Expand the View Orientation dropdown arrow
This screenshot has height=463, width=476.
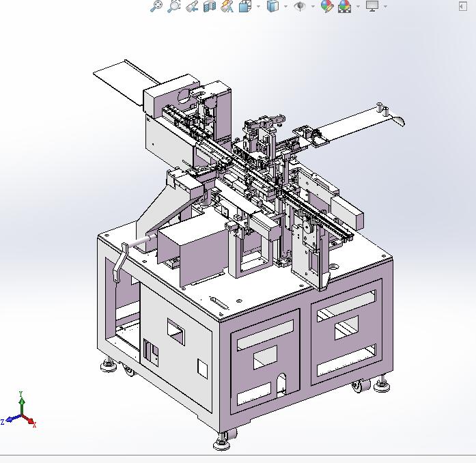(258, 6)
